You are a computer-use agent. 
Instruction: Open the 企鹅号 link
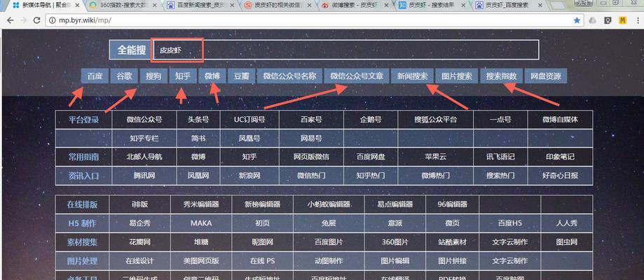(x=371, y=120)
